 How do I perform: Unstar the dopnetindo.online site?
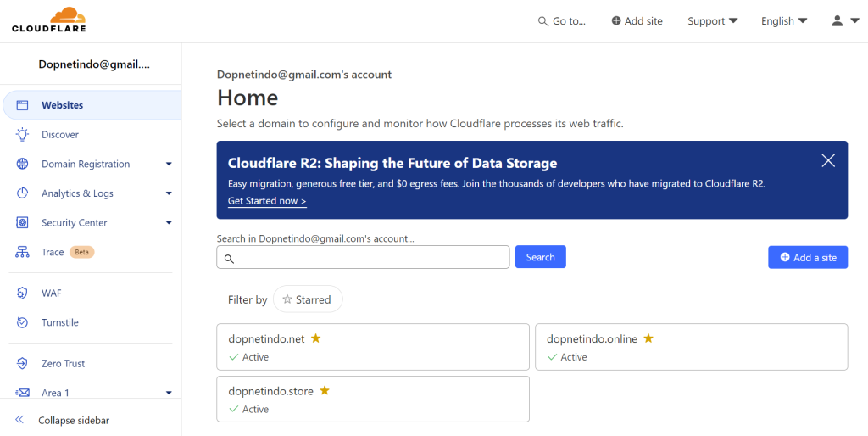[648, 338]
